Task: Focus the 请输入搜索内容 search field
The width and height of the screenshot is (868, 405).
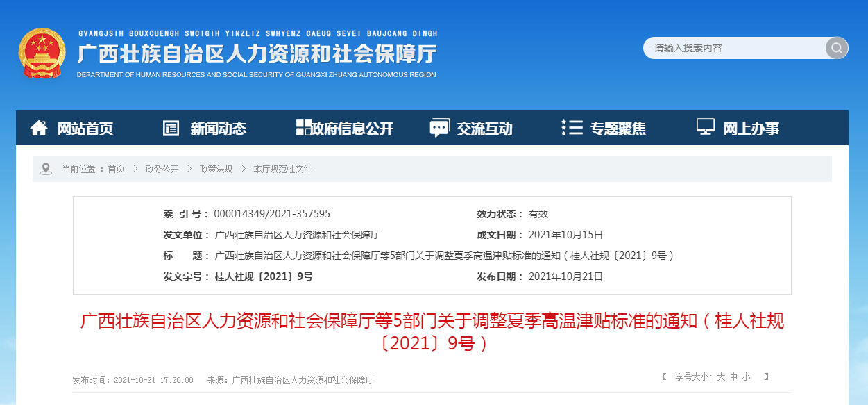Action: [735, 48]
